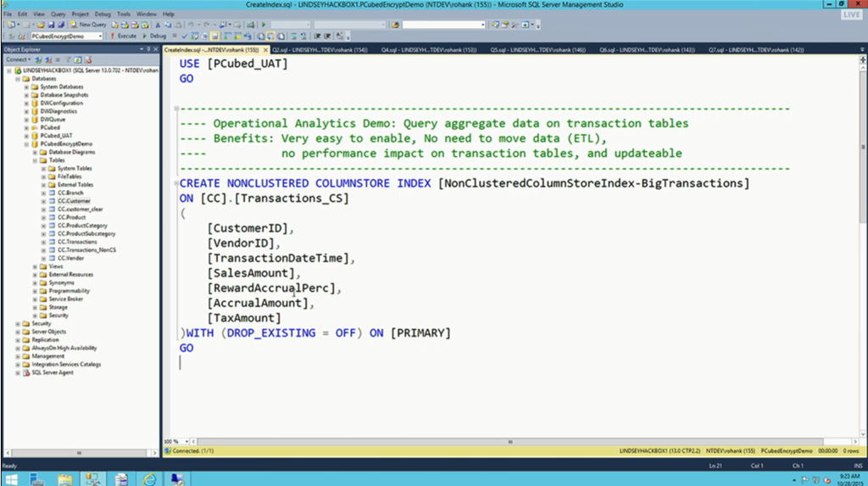
Task: Switch to the Q2.sql tab
Action: point(320,50)
